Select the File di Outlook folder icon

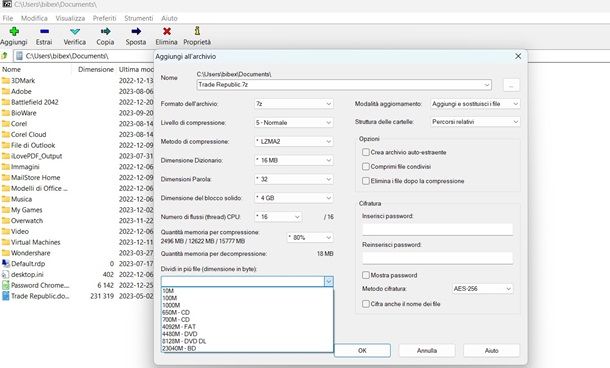point(5,145)
